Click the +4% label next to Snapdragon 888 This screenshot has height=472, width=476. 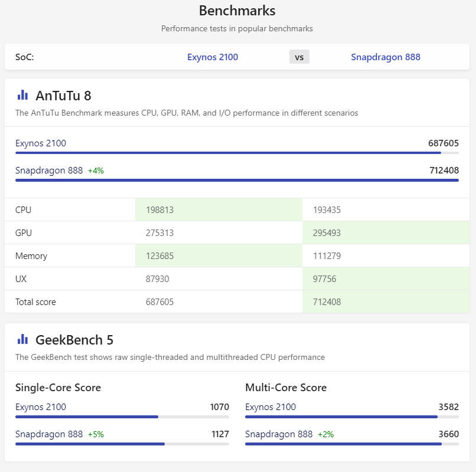[x=96, y=171]
